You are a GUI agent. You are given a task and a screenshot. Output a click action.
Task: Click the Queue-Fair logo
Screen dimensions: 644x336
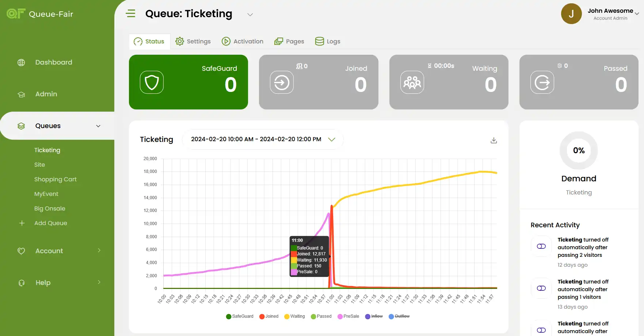pyautogui.click(x=40, y=14)
